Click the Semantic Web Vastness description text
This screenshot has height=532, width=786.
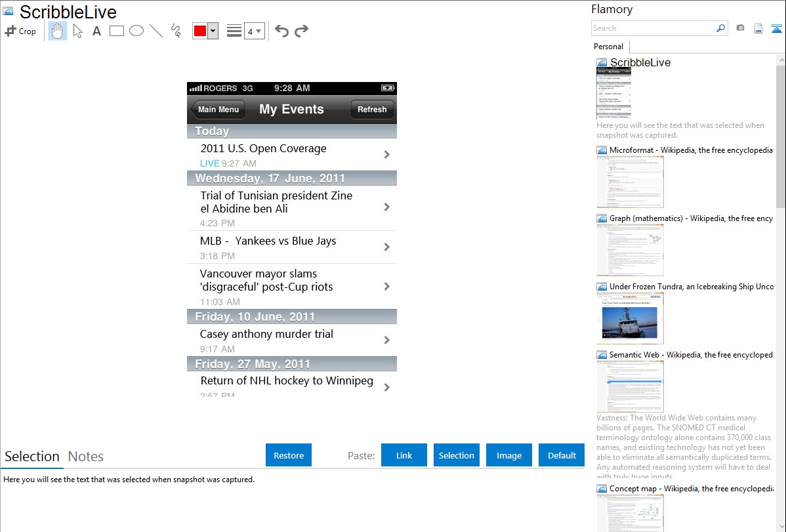[684, 447]
